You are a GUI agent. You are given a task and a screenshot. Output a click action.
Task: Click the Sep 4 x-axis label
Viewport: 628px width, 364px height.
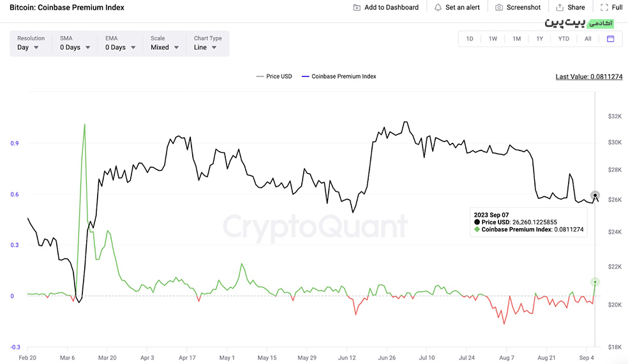click(x=587, y=358)
